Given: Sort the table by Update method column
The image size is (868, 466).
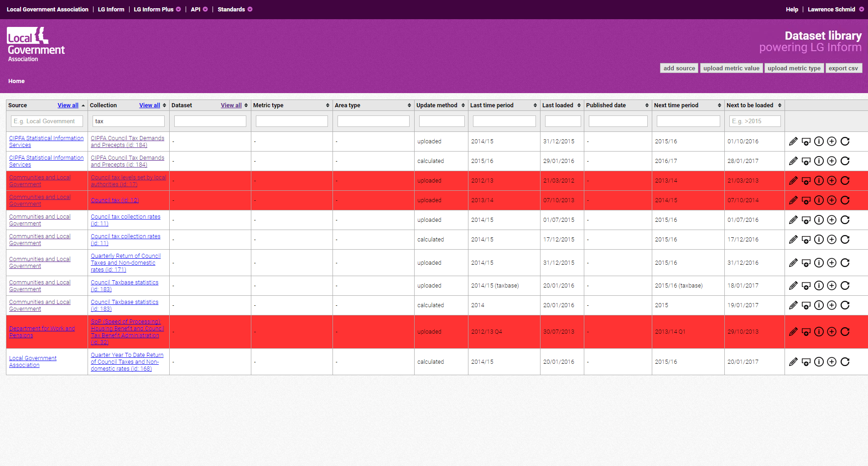Looking at the screenshot, I should click(x=463, y=105).
